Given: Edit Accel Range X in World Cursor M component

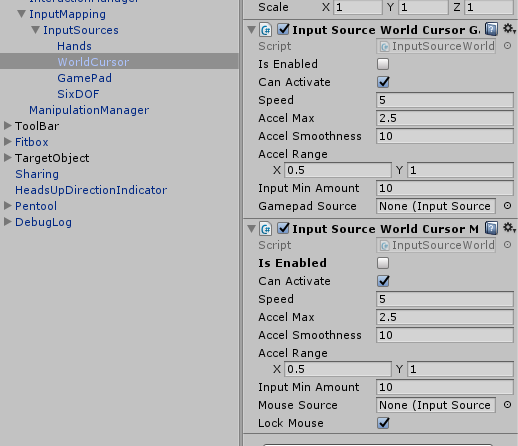Looking at the screenshot, I should tap(338, 369).
